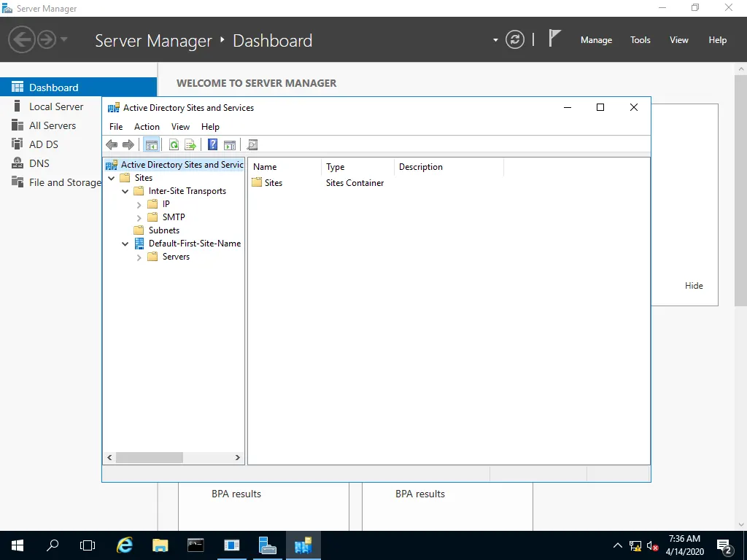This screenshot has width=747, height=560.
Task: Select Dashboard in Server Manager sidebar
Action: pyautogui.click(x=78, y=87)
